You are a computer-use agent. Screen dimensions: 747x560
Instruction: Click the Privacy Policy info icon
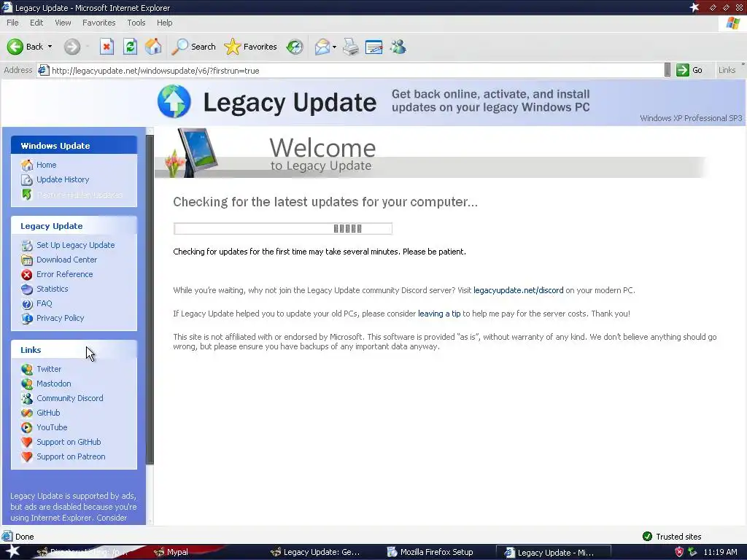pos(27,318)
